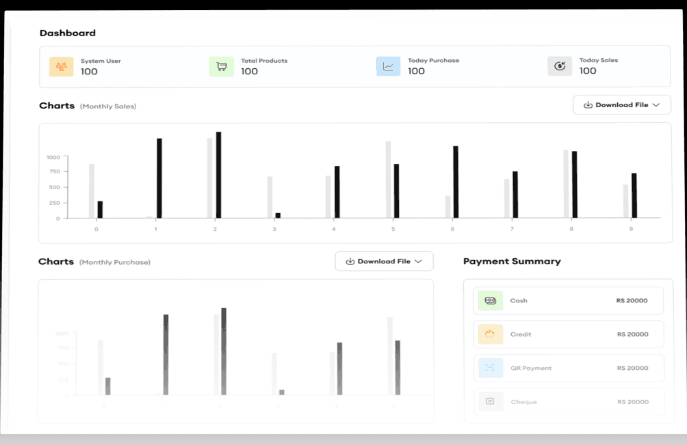Select tallest black bar at month 2 in Monthly Sales
Screen dimensions: 687x445
[x=218, y=175]
